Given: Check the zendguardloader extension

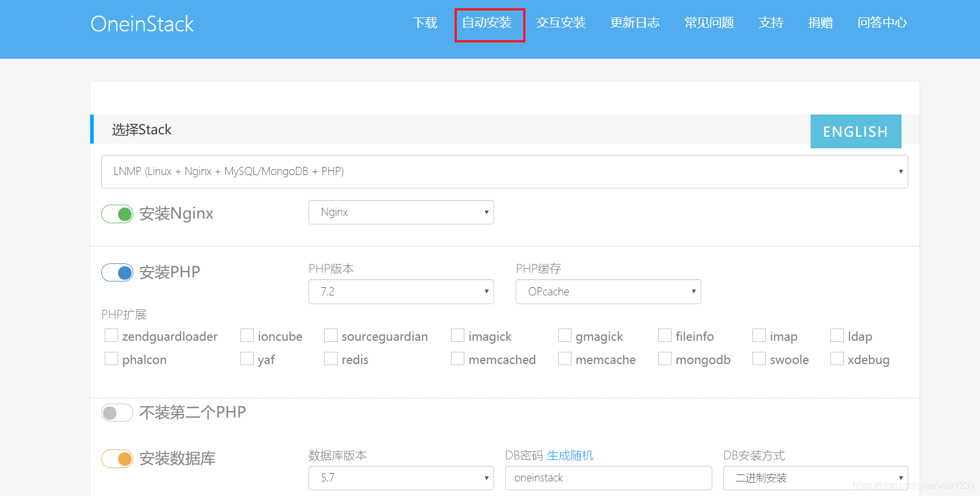Looking at the screenshot, I should (111, 336).
